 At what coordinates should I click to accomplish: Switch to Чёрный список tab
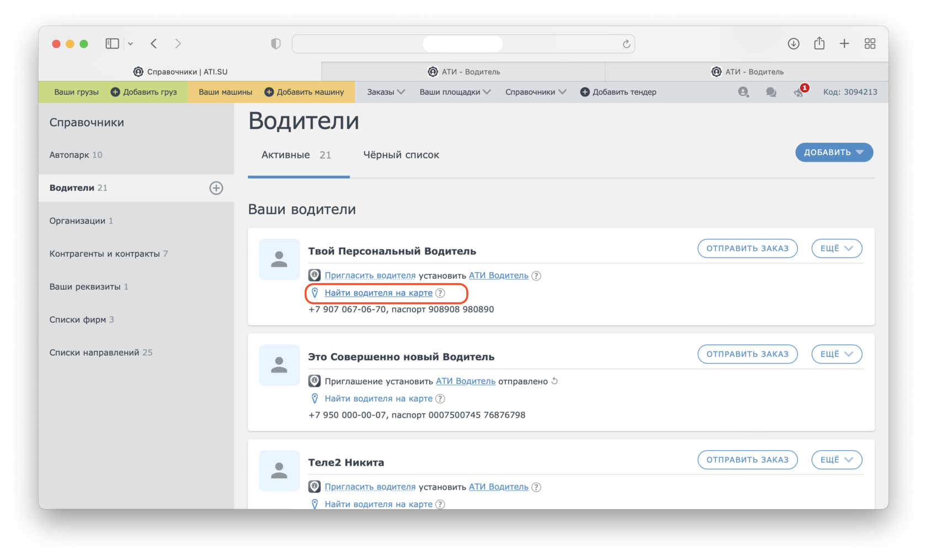(401, 155)
